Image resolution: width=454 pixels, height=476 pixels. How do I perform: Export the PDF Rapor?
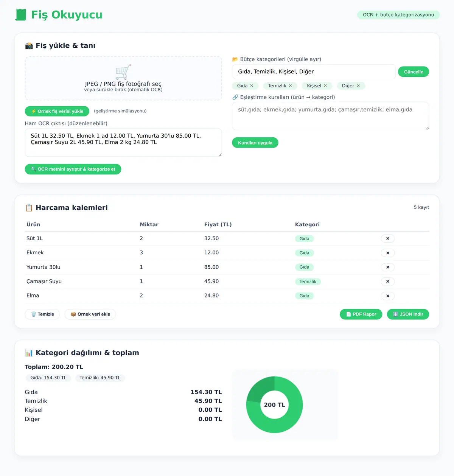click(361, 314)
